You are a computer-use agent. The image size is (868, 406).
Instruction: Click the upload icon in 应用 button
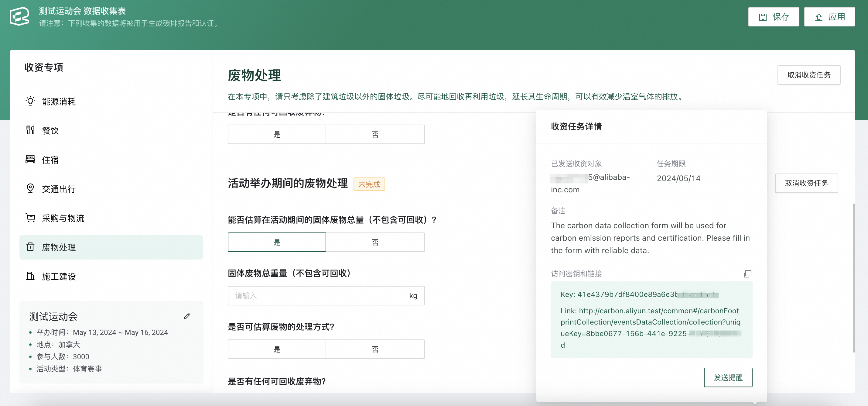pos(818,17)
